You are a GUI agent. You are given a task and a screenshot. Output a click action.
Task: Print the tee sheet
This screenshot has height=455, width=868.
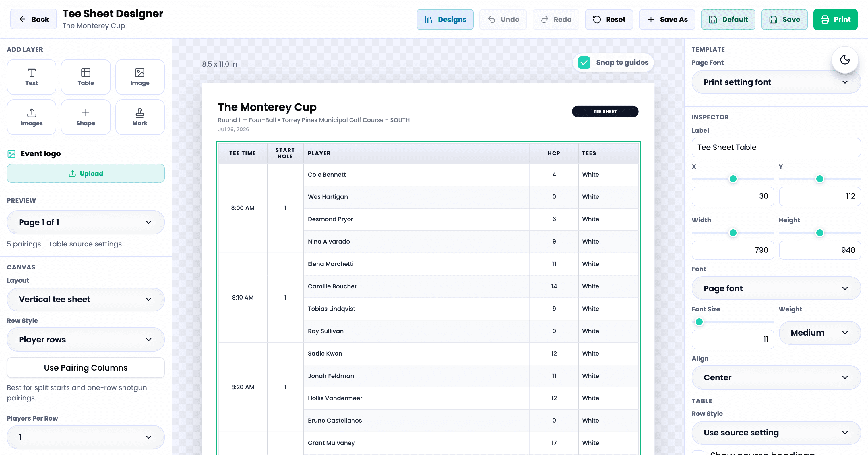tap(835, 19)
